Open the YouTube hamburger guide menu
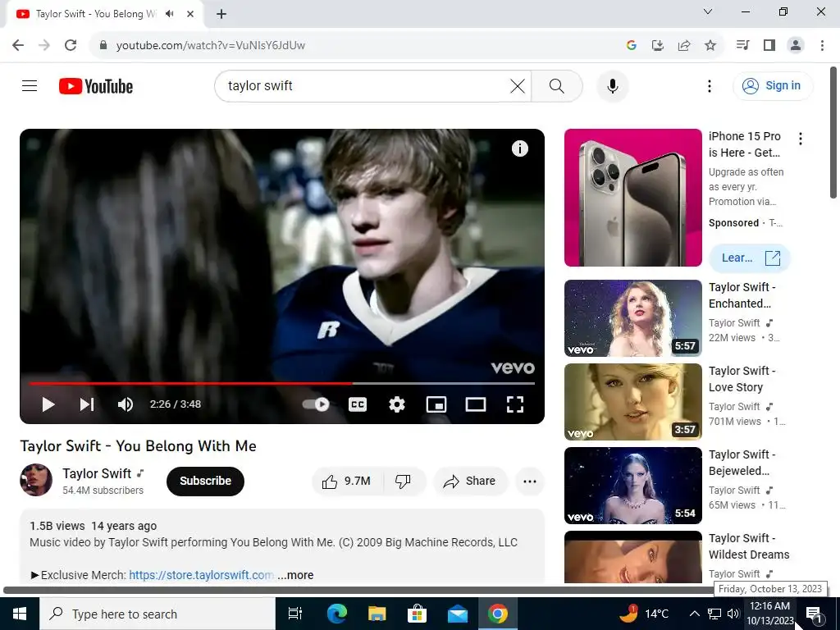 tap(30, 85)
